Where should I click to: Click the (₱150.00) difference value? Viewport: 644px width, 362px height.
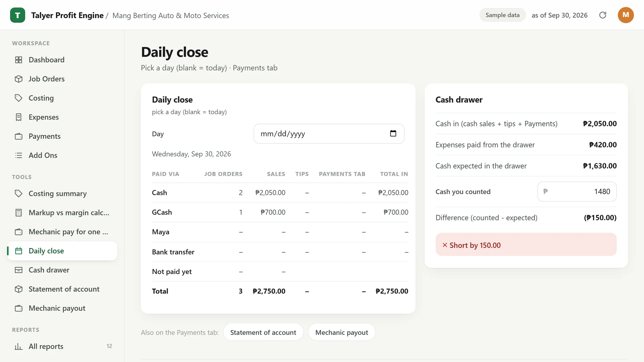(x=600, y=218)
